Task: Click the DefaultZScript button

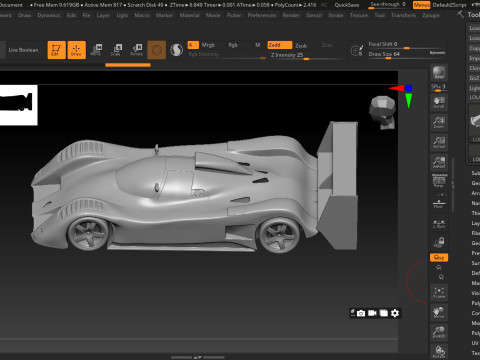Action: (x=449, y=5)
